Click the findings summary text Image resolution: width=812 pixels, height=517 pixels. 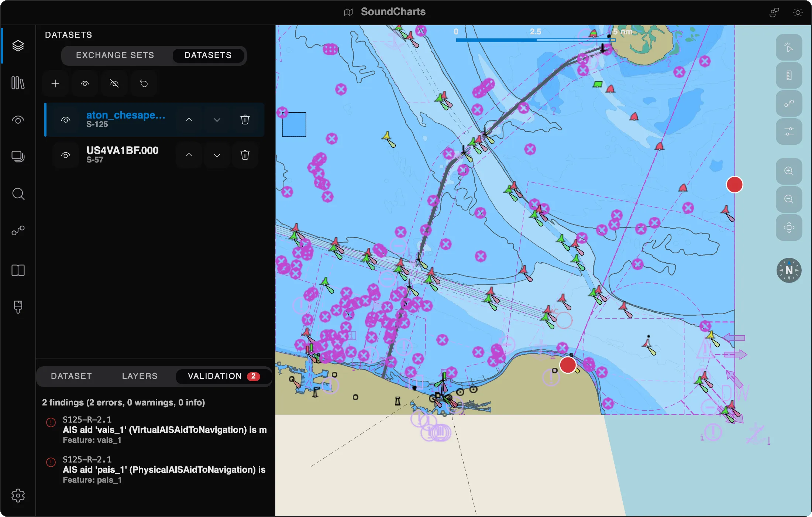tap(123, 403)
